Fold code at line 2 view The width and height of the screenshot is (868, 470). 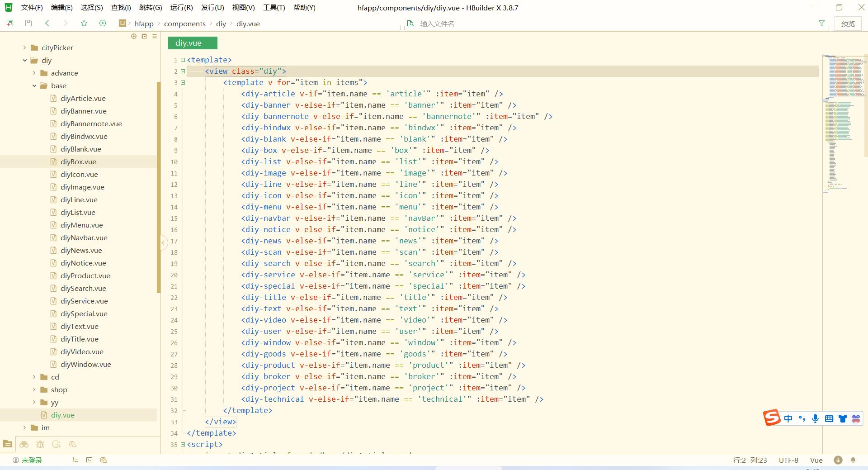tap(183, 71)
